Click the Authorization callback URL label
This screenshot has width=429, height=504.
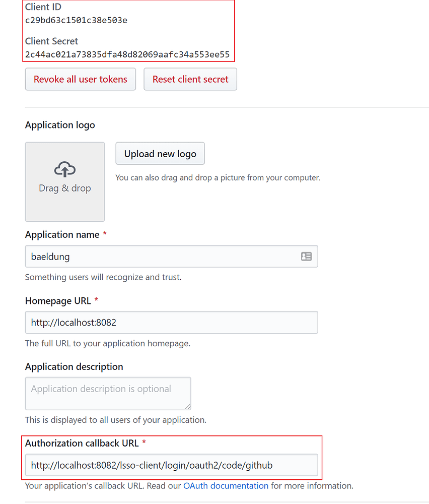pyautogui.click(x=82, y=443)
